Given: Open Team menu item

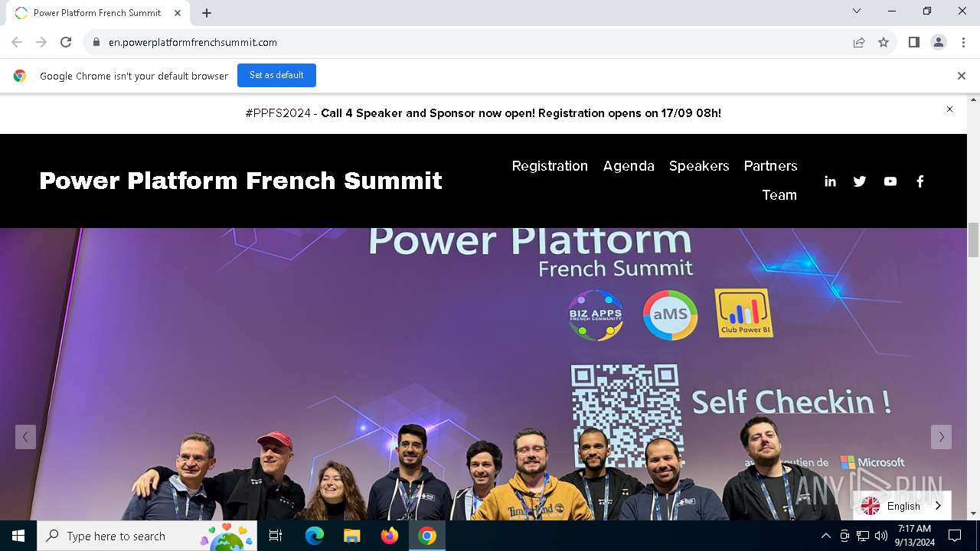Looking at the screenshot, I should pos(779,195).
